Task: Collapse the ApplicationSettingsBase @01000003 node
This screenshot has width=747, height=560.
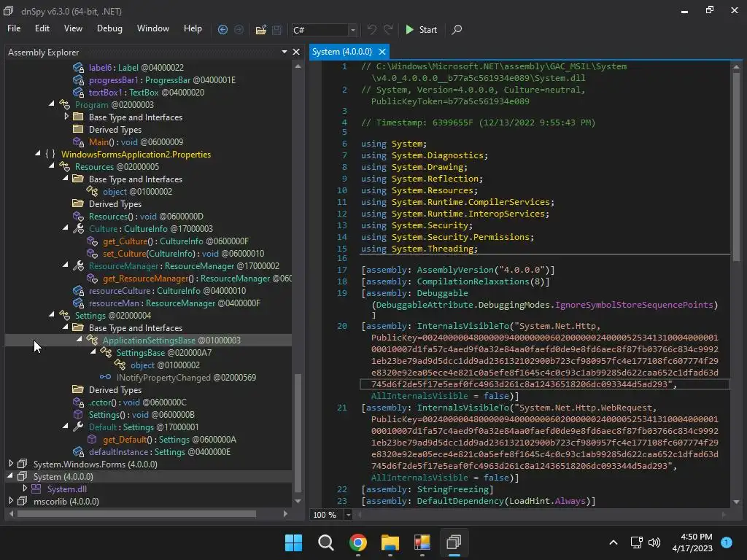Action: [79, 339]
